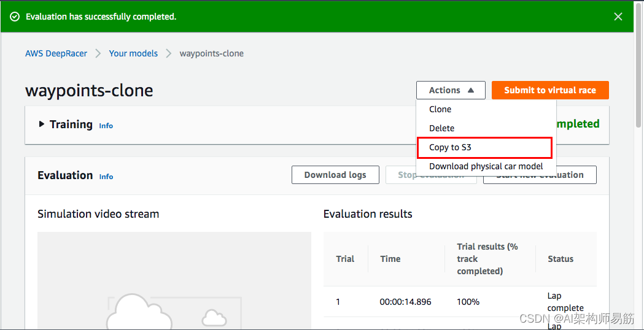Click the Simulation video stream heading

coord(98,214)
